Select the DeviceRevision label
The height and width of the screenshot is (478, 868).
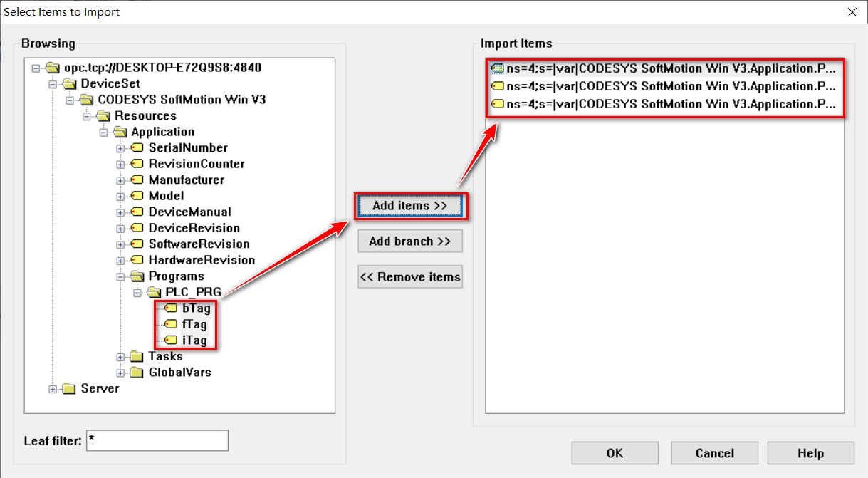pos(194,228)
